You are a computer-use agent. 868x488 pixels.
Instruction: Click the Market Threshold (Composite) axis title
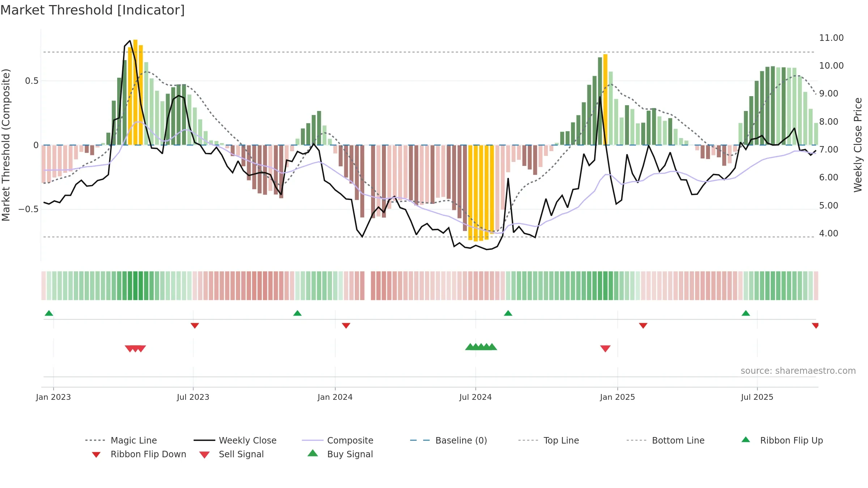[x=6, y=145]
